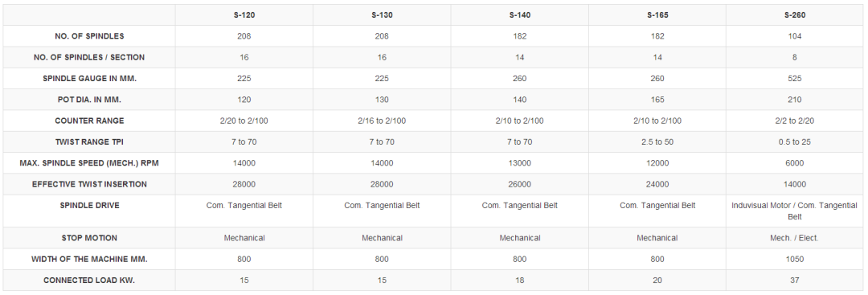This screenshot has height=295, width=868.
Task: Select the CONNECTED LOAD KW. label
Action: click(90, 280)
